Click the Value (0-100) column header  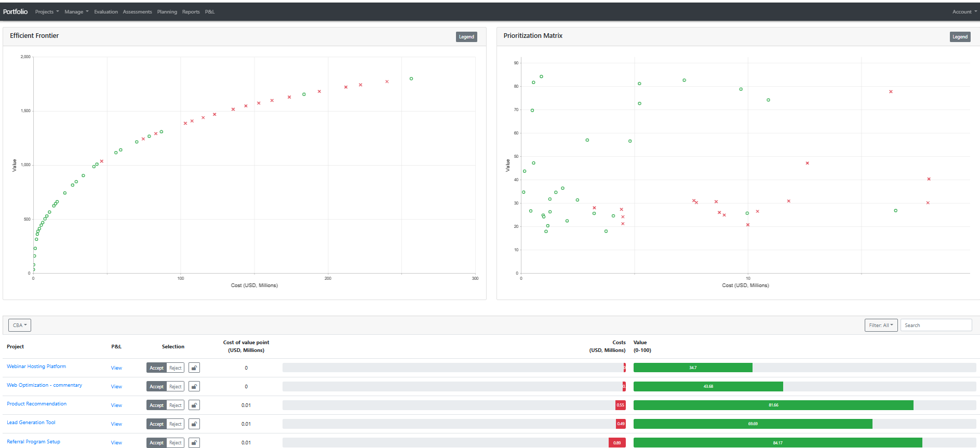point(642,346)
